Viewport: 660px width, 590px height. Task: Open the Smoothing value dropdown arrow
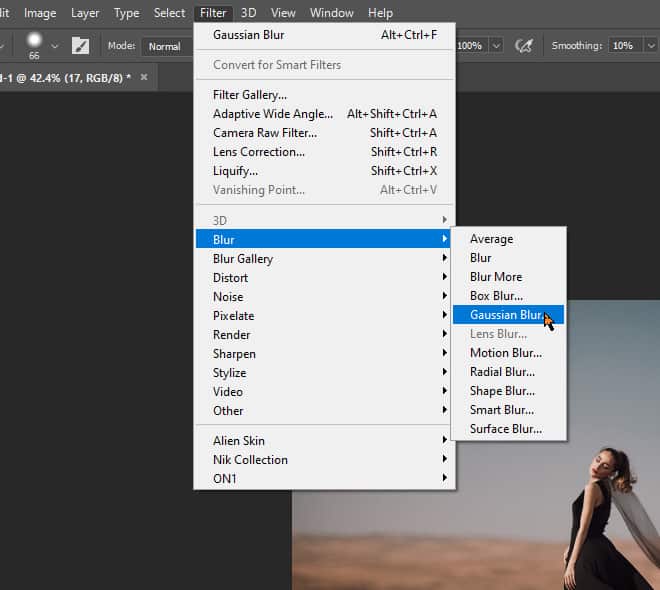coord(651,45)
